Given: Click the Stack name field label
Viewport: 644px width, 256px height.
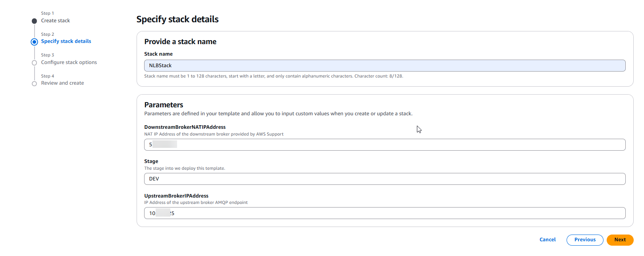Looking at the screenshot, I should 158,54.
